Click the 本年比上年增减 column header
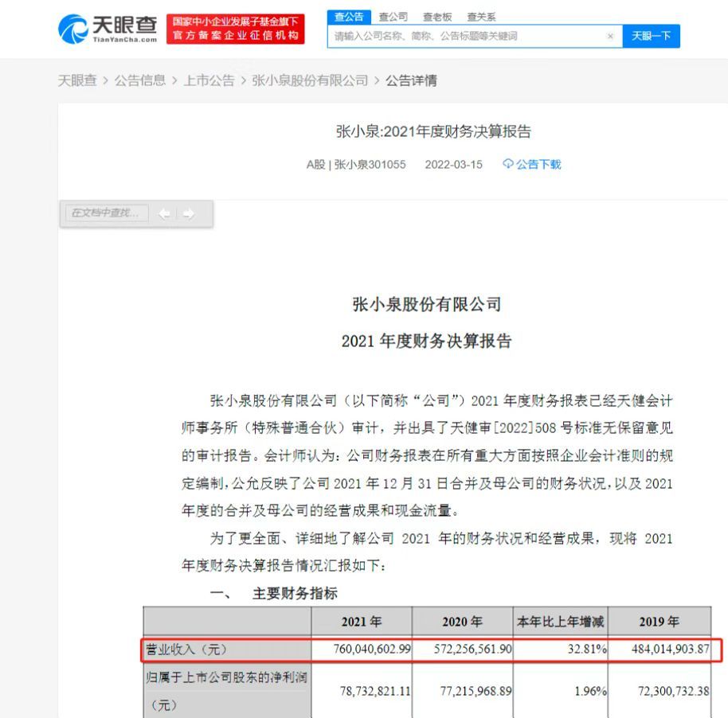This screenshot has height=718, width=728. click(561, 622)
